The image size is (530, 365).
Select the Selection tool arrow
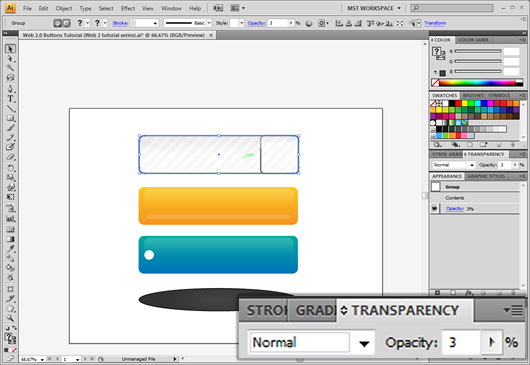point(10,49)
